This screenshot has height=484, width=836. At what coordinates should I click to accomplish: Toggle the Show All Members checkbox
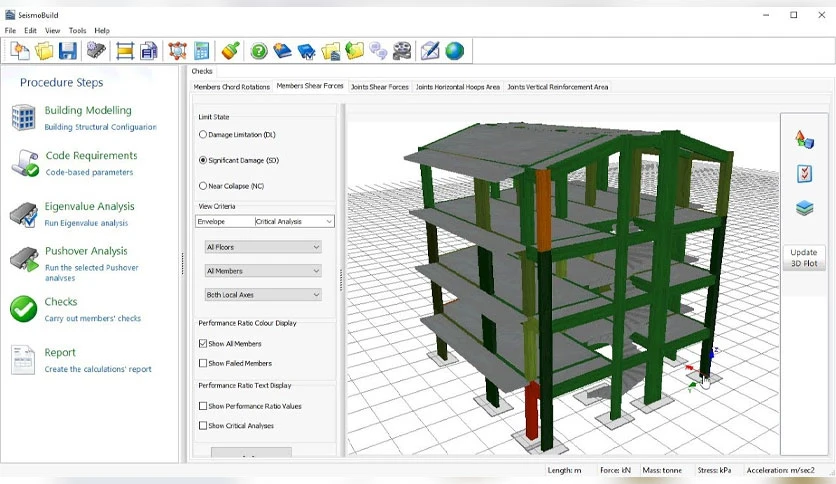click(203, 344)
